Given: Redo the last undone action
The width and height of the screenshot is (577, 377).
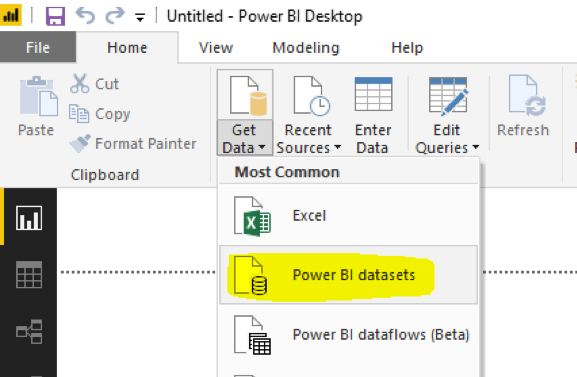Looking at the screenshot, I should pos(115,16).
